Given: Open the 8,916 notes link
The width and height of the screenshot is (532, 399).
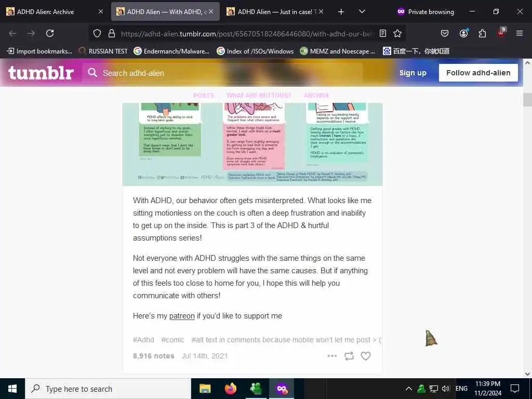Looking at the screenshot, I should (x=153, y=356).
